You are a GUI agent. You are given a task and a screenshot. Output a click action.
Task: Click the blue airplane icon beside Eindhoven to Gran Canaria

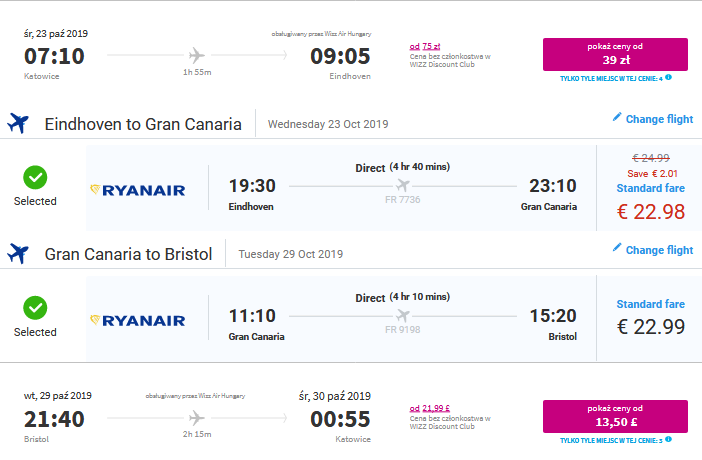click(x=18, y=123)
